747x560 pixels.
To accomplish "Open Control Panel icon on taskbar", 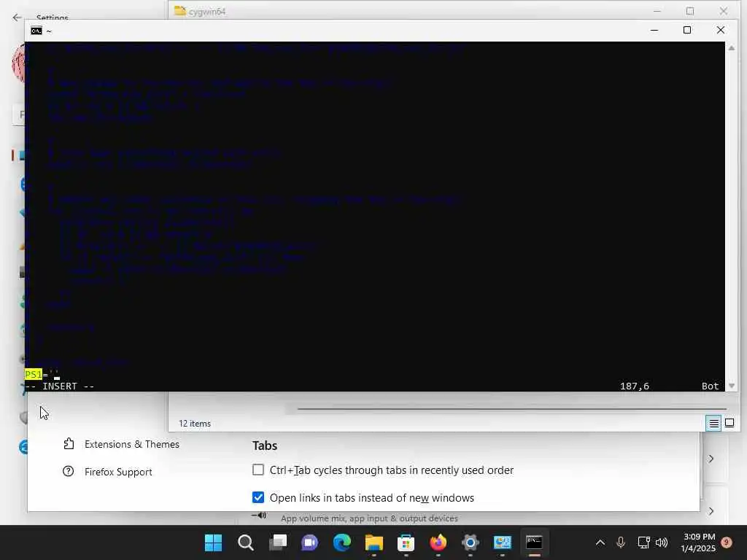I will (x=502, y=542).
